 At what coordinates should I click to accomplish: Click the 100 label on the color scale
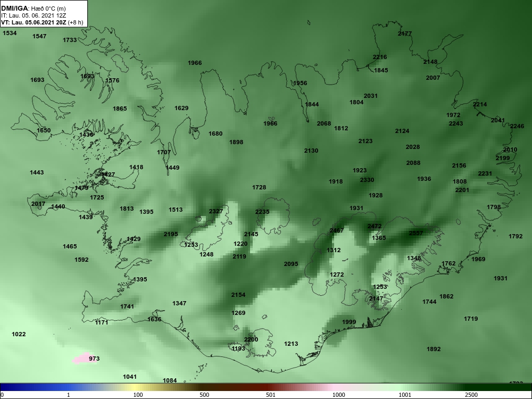point(138,395)
